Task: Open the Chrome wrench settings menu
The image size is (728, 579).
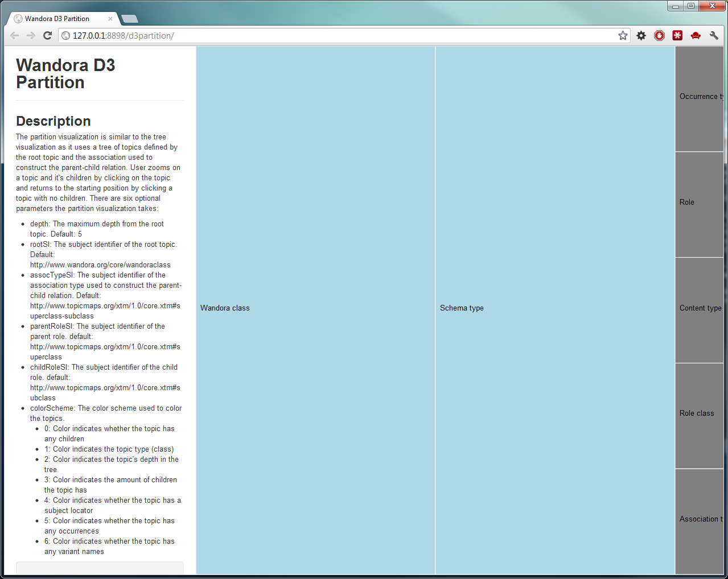Action: click(x=714, y=35)
